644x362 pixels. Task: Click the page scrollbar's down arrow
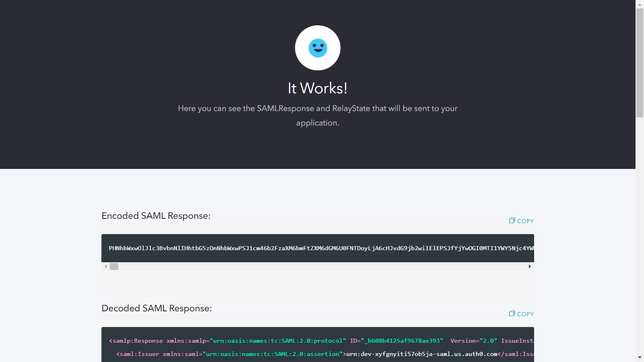(x=640, y=357)
